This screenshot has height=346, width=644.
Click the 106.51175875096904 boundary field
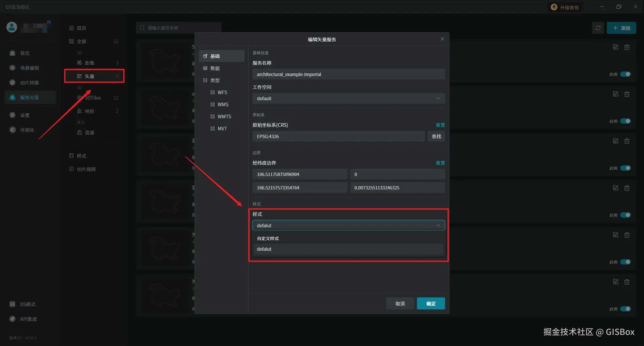click(300, 174)
